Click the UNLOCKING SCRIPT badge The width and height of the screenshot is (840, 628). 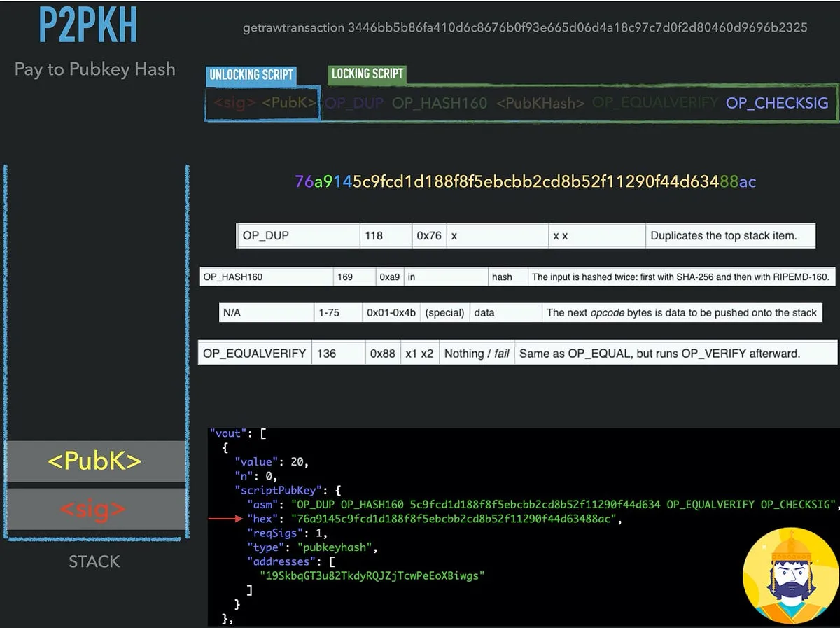[251, 75]
